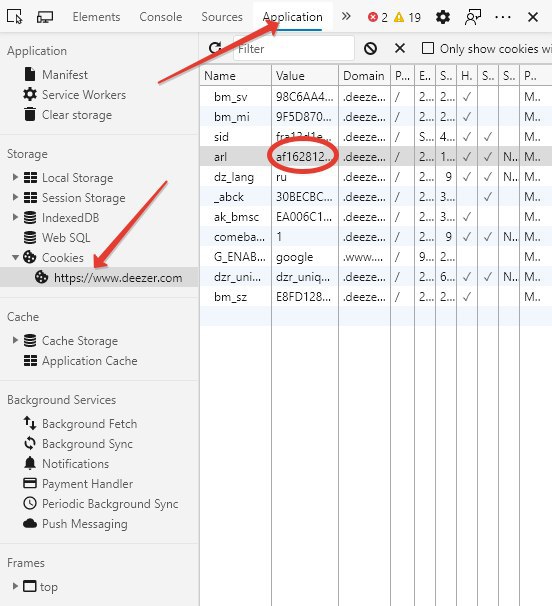Select the comeba... cookie row

pos(376,237)
